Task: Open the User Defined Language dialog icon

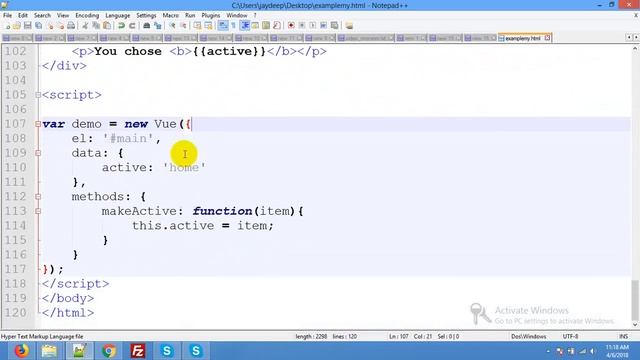Action: [255, 26]
